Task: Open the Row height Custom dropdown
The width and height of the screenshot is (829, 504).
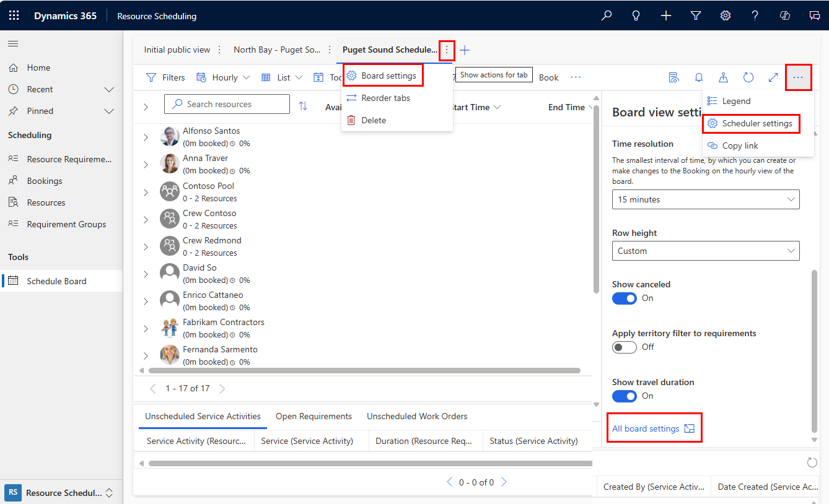Action: click(706, 251)
